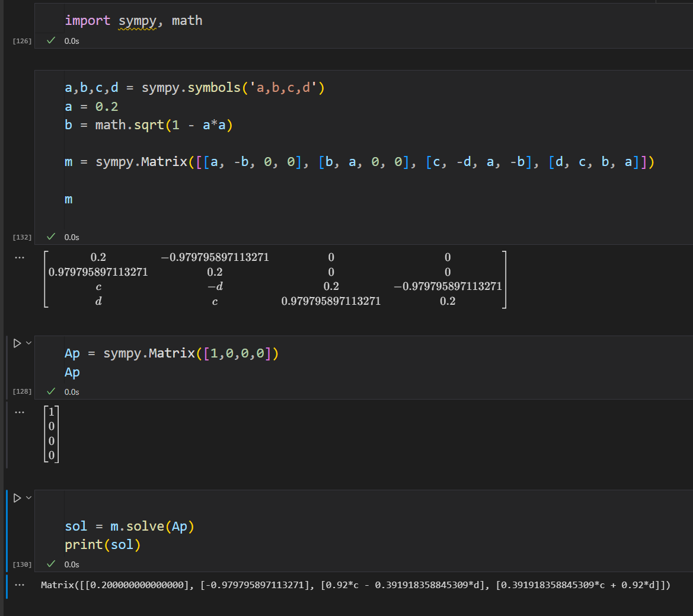
Task: Click the 0.0s timing of cell [130]
Action: coord(72,564)
